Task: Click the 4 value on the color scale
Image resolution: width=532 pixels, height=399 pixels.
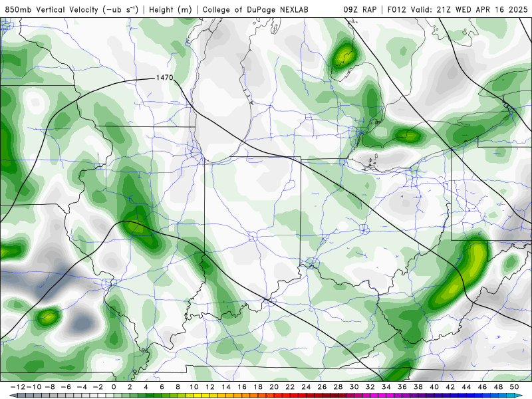Action: [146, 387]
